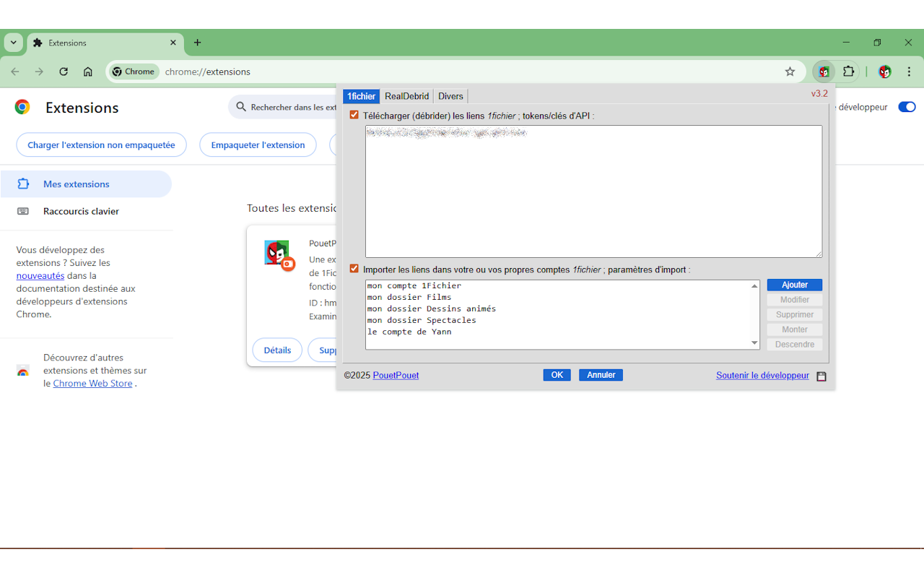Viewport: 924px width, 578px height.
Task: Go to the home page
Action: 88,72
